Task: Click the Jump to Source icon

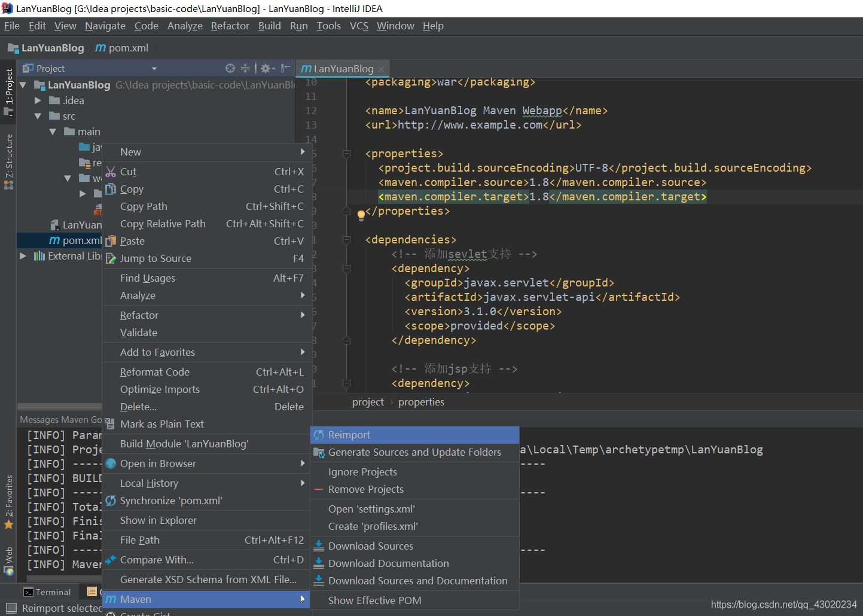Action: tap(111, 258)
